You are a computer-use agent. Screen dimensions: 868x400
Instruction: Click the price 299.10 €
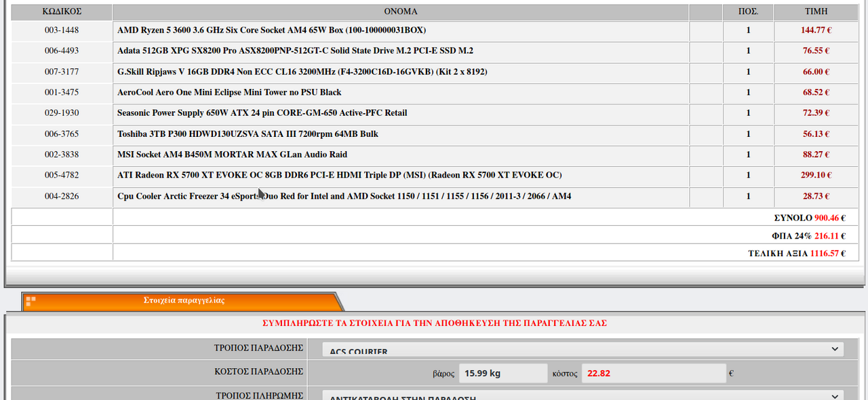[816, 176]
